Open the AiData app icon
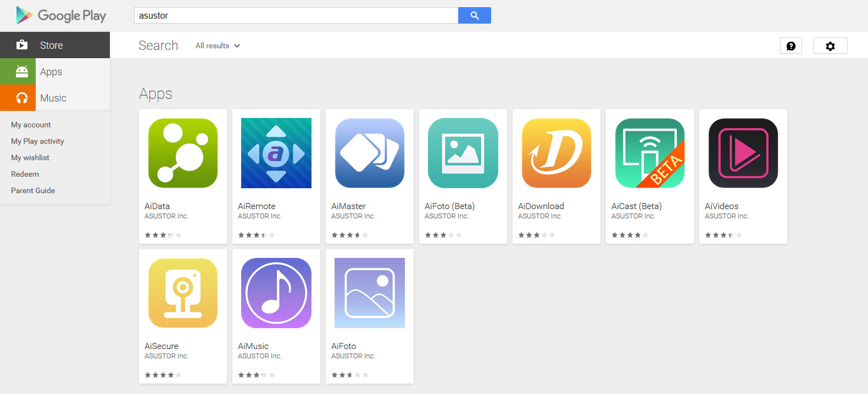Image resolution: width=868 pixels, height=394 pixels. click(x=183, y=153)
